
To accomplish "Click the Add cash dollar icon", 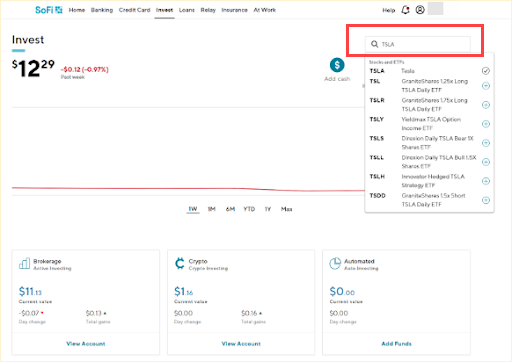I will [337, 65].
